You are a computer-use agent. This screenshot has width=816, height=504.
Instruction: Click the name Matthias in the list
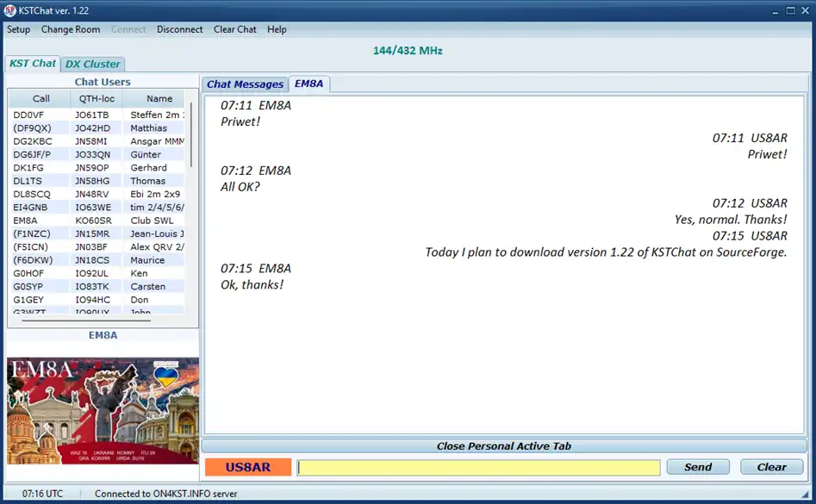click(x=149, y=128)
